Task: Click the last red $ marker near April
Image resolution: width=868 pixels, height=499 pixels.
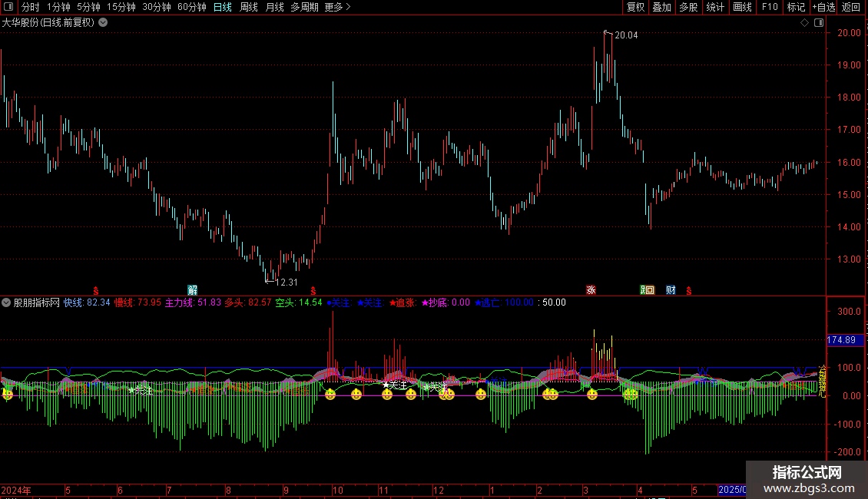Action: (689, 290)
